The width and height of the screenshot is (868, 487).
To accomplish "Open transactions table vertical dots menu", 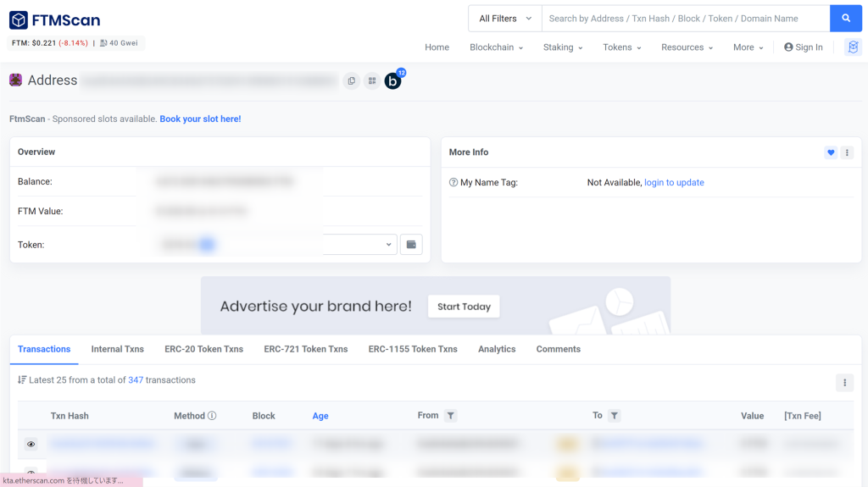I will pos(845,383).
